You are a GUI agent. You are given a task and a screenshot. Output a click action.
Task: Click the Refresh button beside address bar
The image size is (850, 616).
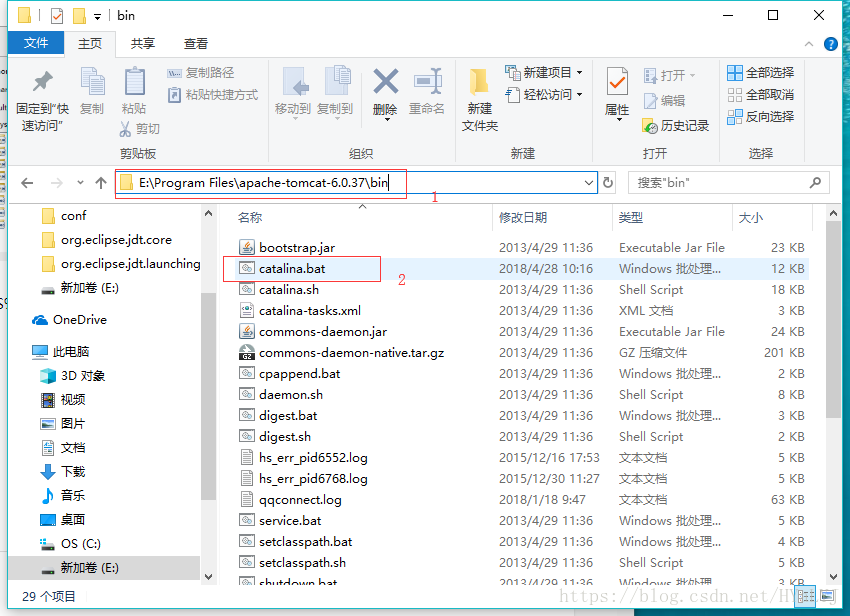pyautogui.click(x=608, y=183)
